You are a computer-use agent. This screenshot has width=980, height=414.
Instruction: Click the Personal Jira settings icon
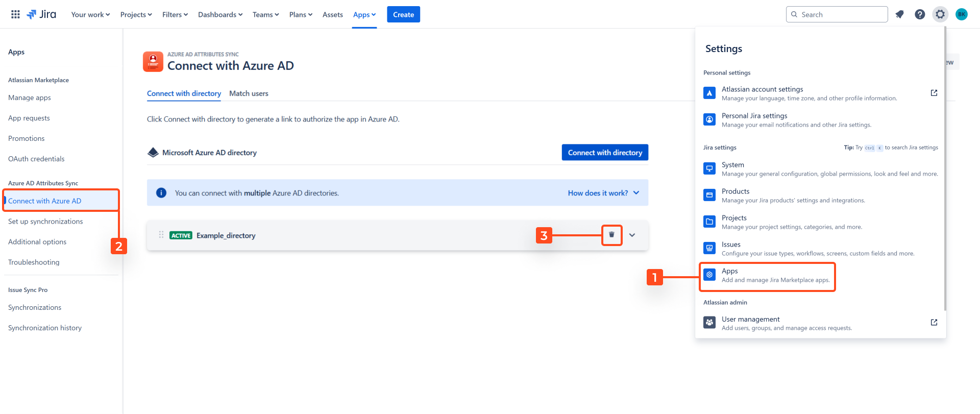(709, 119)
